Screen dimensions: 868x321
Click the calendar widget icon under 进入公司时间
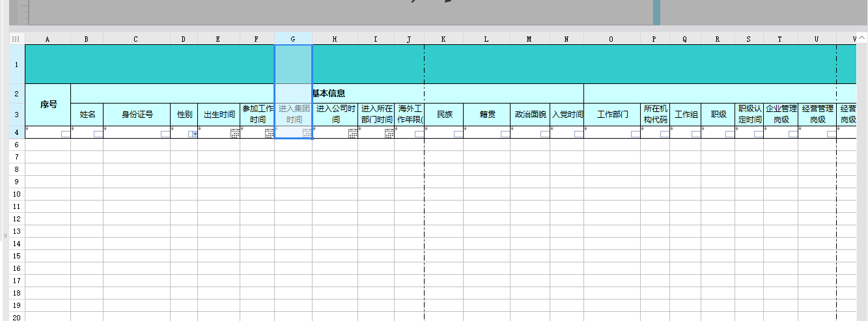[353, 133]
